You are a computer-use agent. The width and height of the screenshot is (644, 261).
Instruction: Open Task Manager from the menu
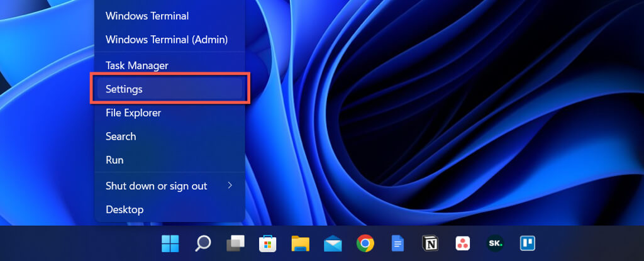point(137,65)
